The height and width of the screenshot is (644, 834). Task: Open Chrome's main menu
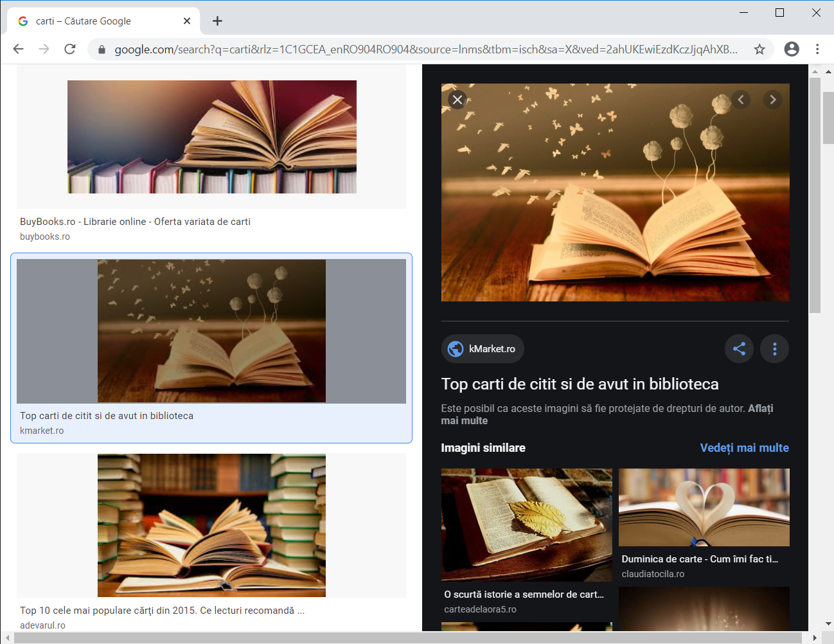point(817,49)
